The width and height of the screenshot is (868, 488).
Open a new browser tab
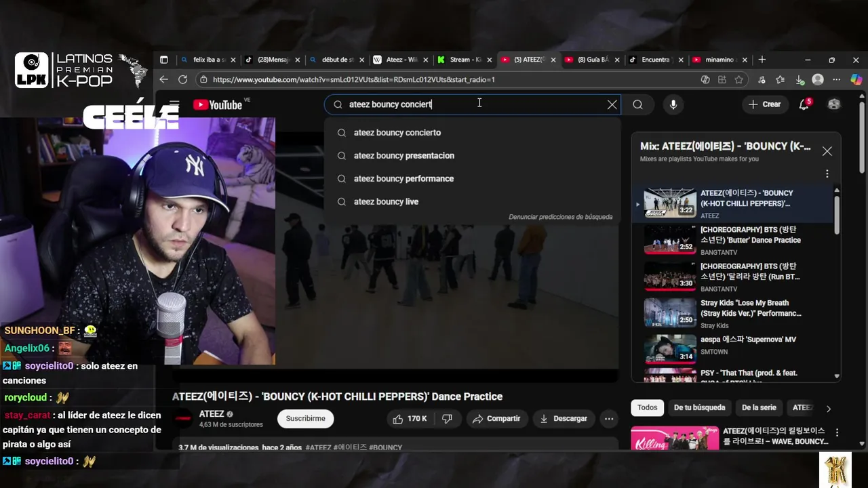click(762, 60)
